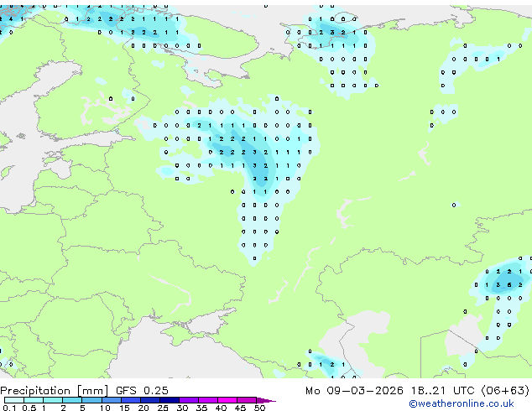Select the forecast date 'Mo 09-03-2026' text
Screen dimensions: 532x411
tap(354, 391)
